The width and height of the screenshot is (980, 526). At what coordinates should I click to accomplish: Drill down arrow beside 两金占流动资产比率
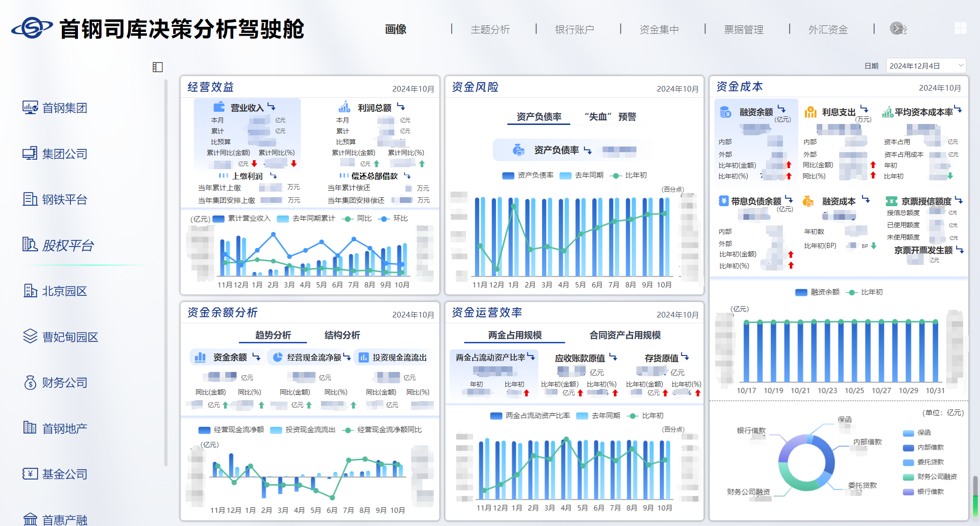pyautogui.click(x=531, y=357)
